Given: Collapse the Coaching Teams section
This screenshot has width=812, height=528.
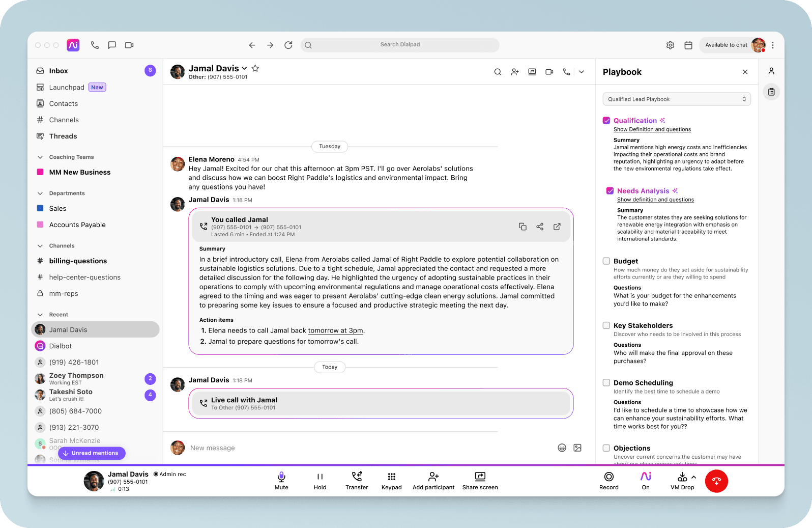Looking at the screenshot, I should 40,157.
